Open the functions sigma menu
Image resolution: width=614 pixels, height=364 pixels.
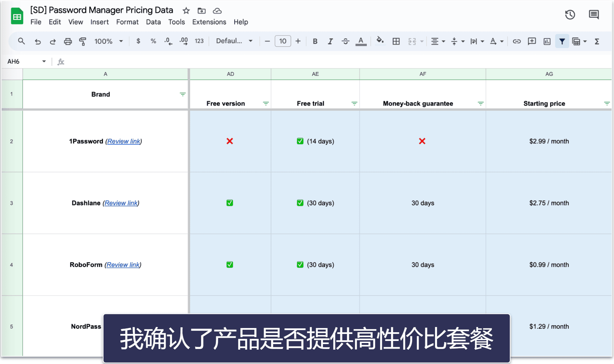click(x=597, y=41)
